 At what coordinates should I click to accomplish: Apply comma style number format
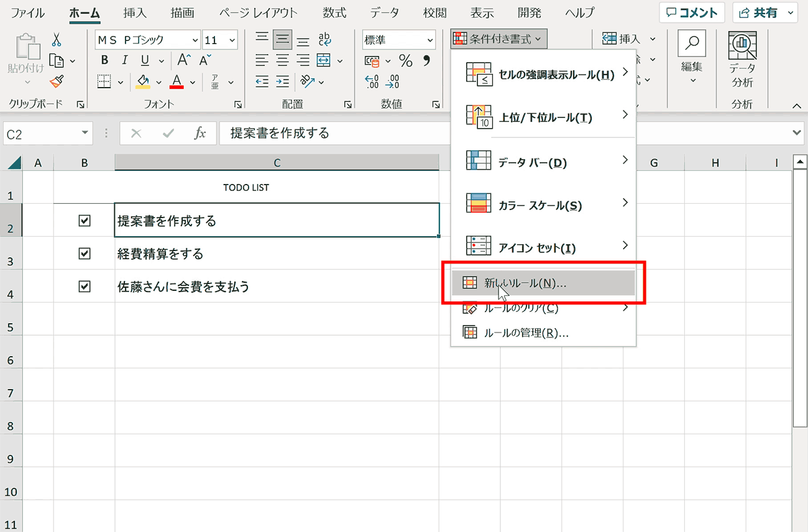(426, 61)
